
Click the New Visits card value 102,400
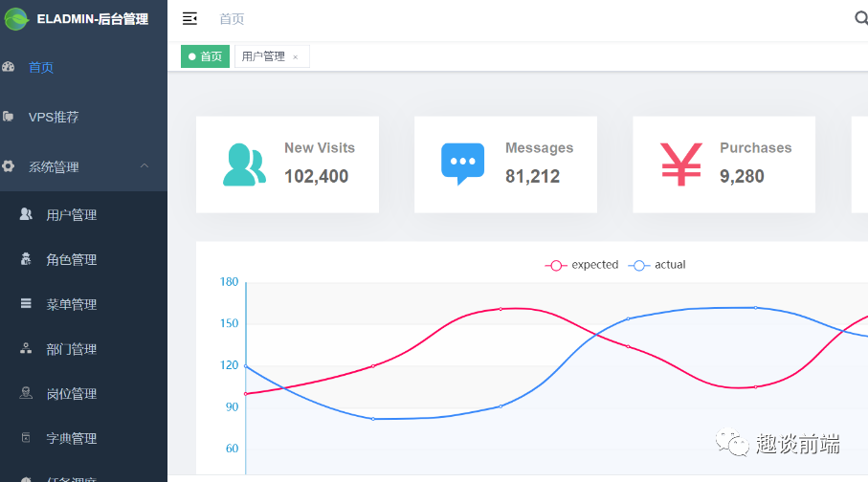[317, 176]
